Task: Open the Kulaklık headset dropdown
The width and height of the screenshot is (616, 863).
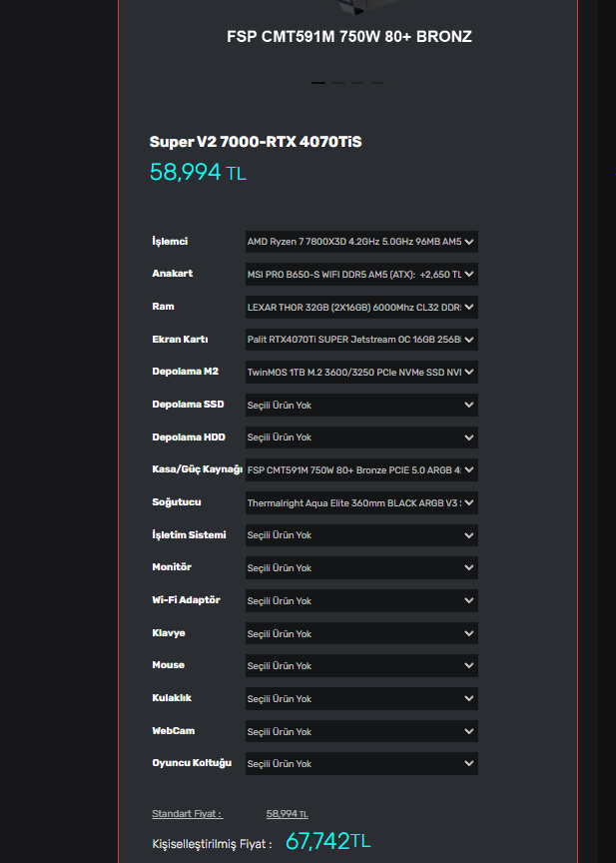Action: [x=361, y=698]
